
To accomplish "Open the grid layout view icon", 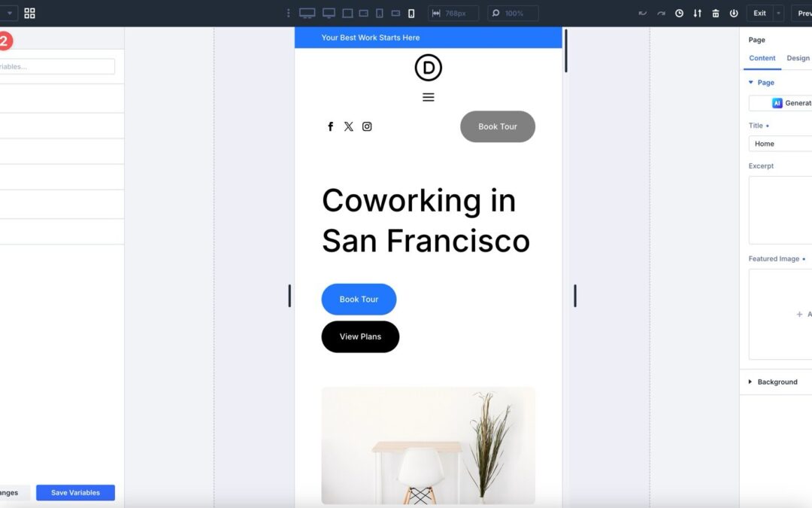I will point(29,13).
